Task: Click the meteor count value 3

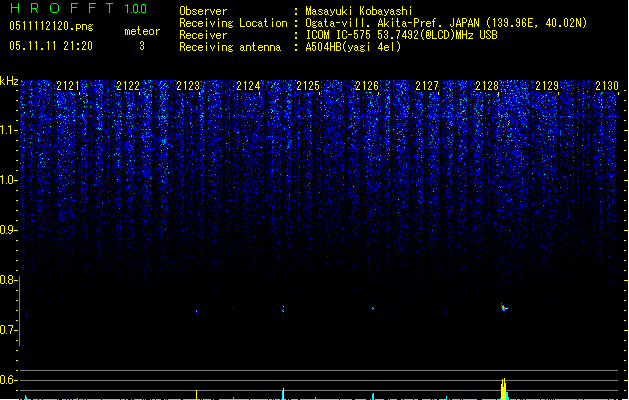Action: pos(142,46)
